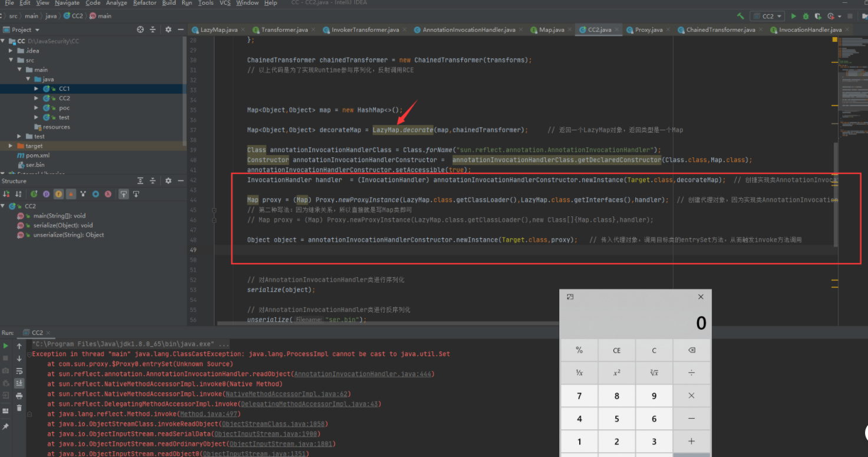Screen dimensions: 868x457
Task: Open the Refactor menu
Action: (144, 3)
